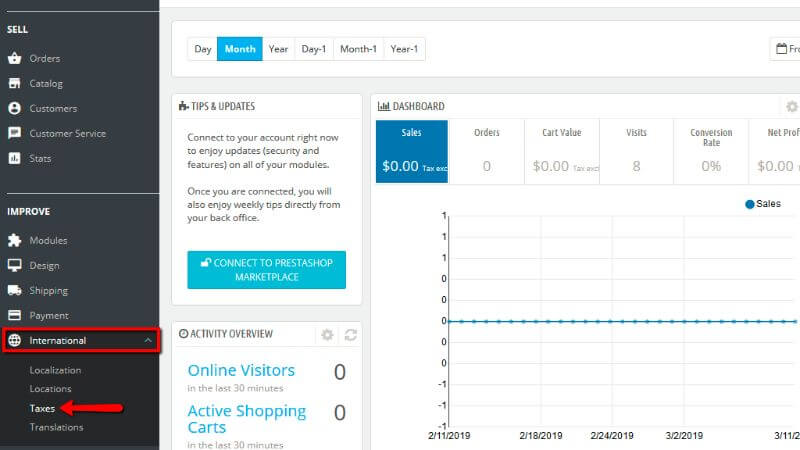Click the calendar date range icon

coord(781,49)
